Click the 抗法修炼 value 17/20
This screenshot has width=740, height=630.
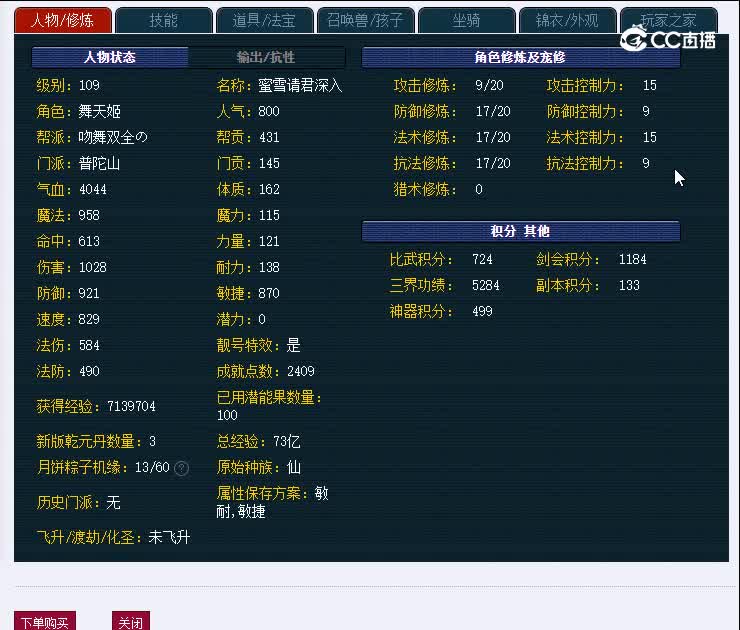pyautogui.click(x=493, y=163)
